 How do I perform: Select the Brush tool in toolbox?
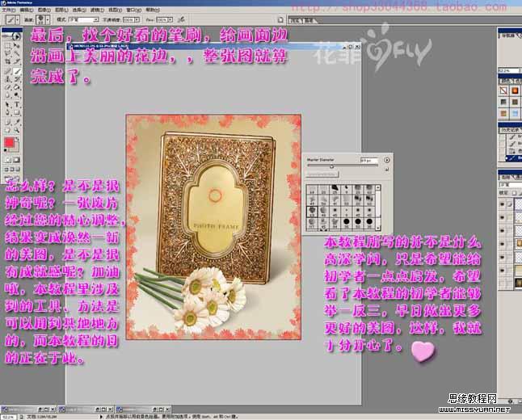click(17, 71)
